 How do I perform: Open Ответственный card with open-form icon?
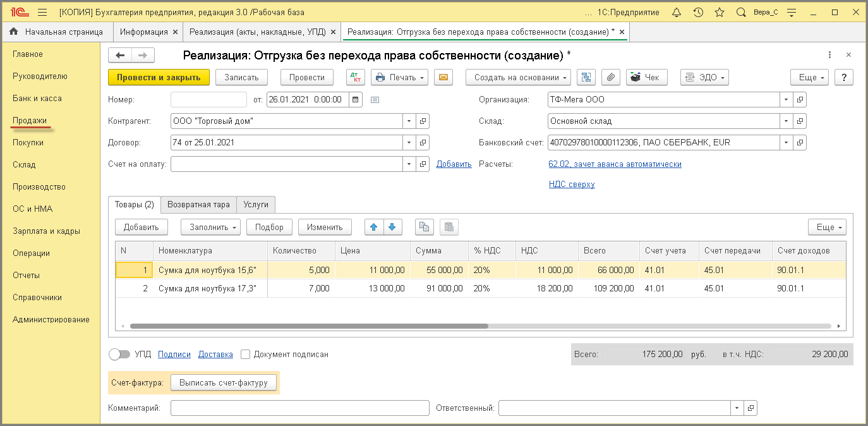coord(750,408)
